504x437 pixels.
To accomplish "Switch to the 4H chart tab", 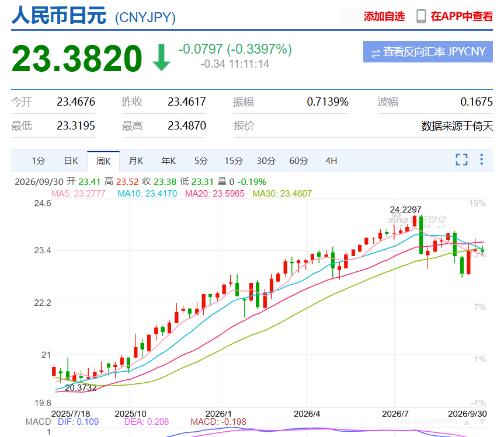I will (331, 161).
